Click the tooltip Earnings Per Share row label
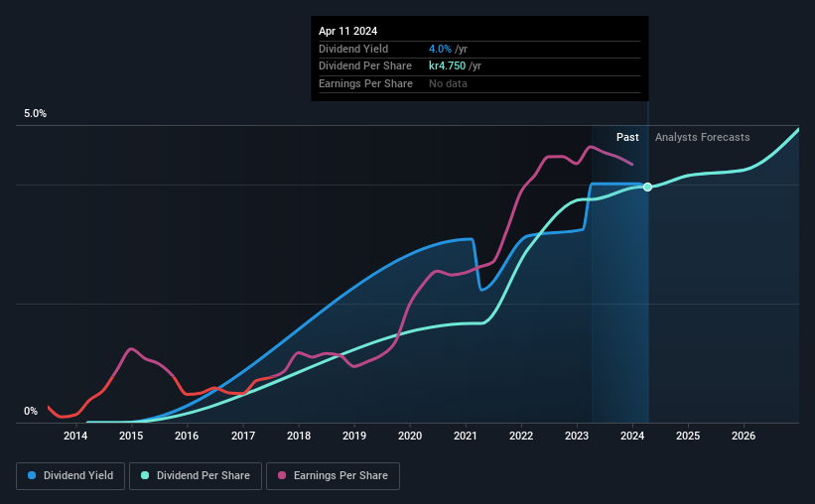 click(x=365, y=83)
